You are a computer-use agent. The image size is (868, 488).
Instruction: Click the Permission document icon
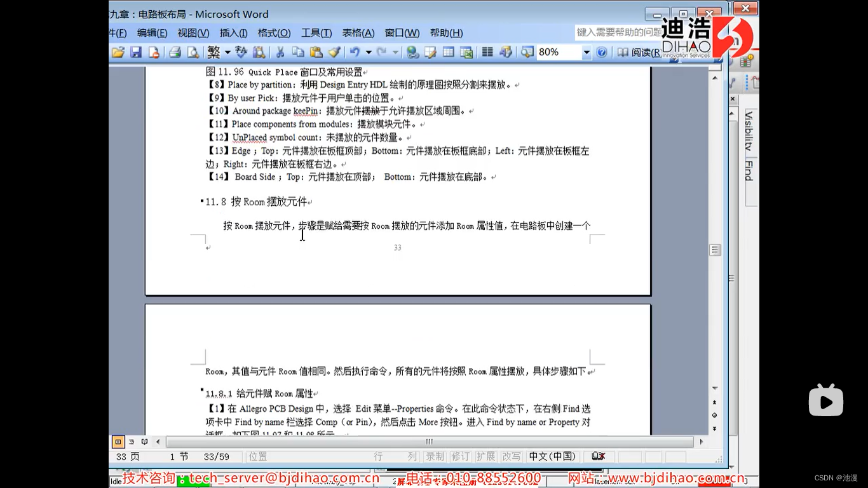point(153,52)
